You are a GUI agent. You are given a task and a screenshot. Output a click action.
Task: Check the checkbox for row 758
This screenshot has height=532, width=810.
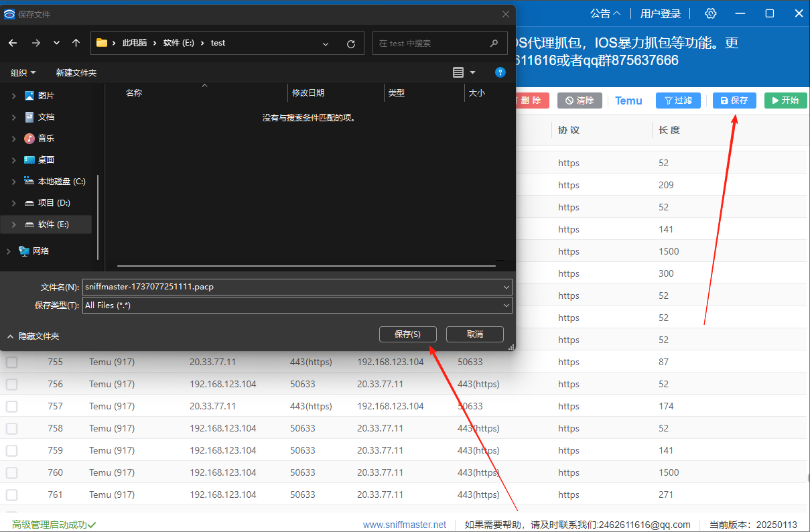[12, 429]
